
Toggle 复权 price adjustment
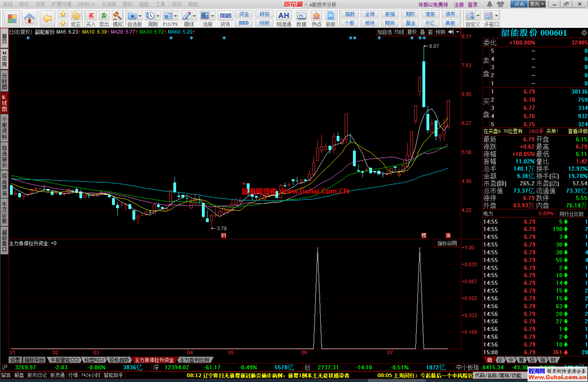coord(412,32)
